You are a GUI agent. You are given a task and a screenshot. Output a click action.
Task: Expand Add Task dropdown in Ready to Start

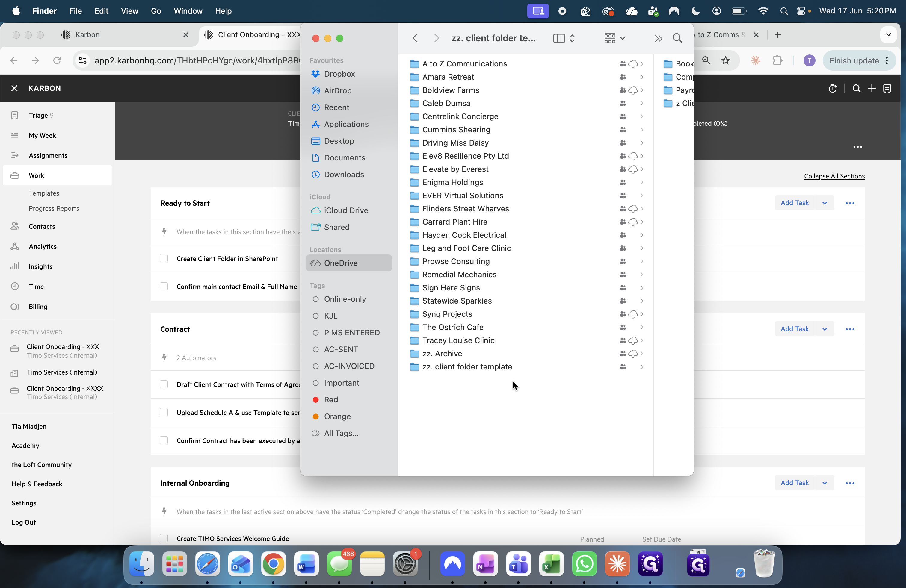(825, 203)
